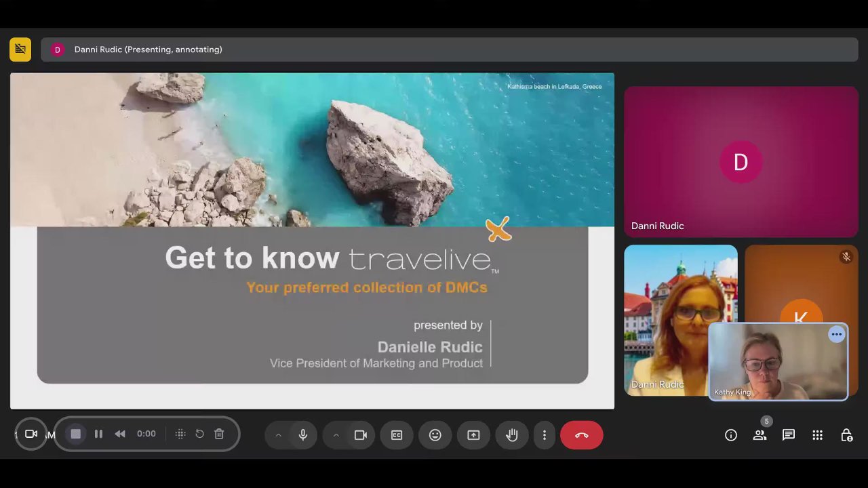Image resolution: width=868 pixels, height=488 pixels.
Task: Click the rewind recording button
Action: click(120, 434)
